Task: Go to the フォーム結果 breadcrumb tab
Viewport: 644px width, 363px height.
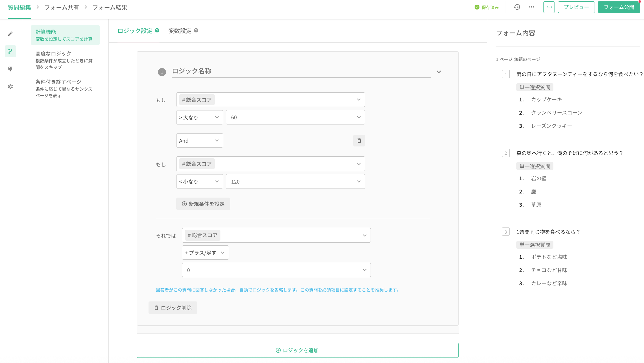Action: 110,7
